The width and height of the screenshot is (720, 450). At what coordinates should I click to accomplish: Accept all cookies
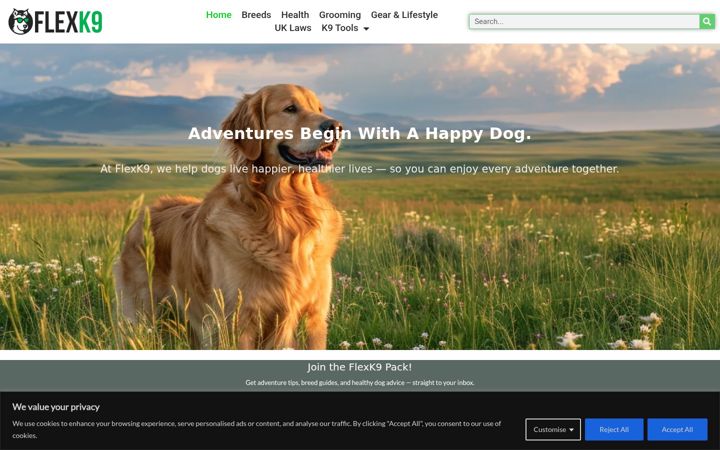coord(677,429)
